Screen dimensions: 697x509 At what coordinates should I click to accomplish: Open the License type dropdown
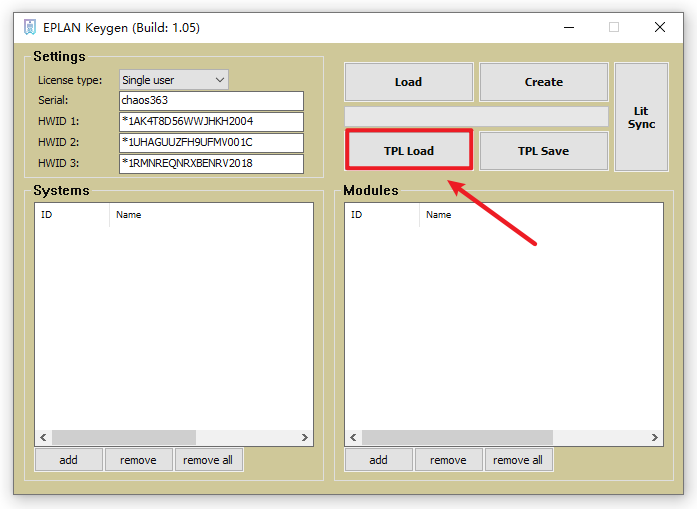[174, 79]
